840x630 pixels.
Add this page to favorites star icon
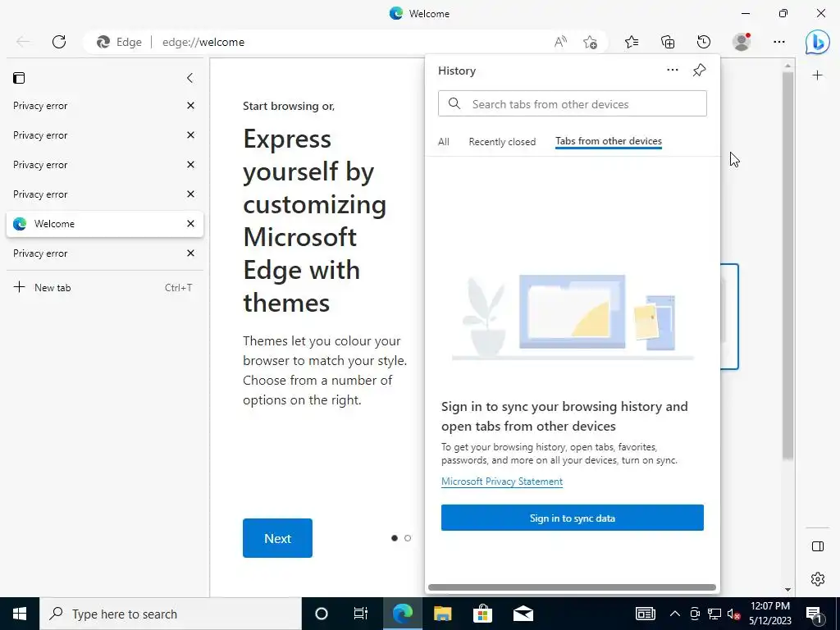[x=590, y=42]
